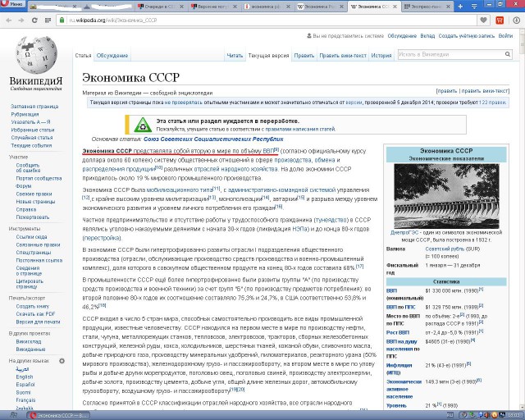Click Создать учётную запись link
Screen dimensions: 525x420
point(467,36)
